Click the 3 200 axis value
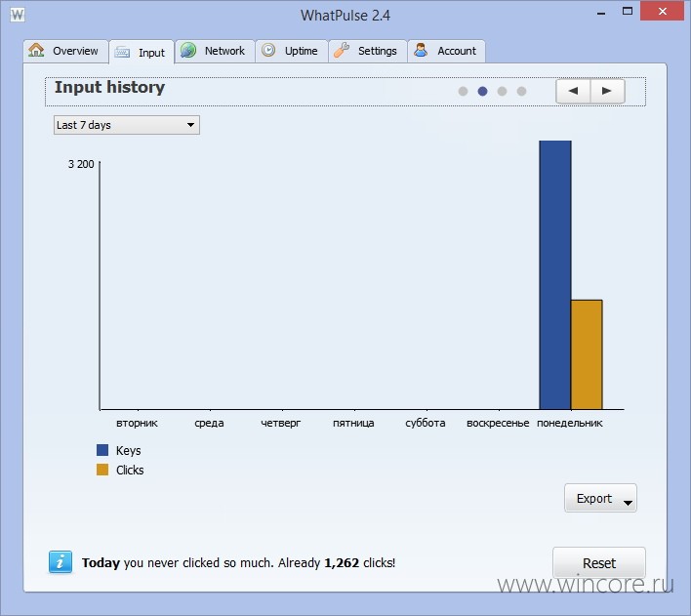 click(81, 164)
